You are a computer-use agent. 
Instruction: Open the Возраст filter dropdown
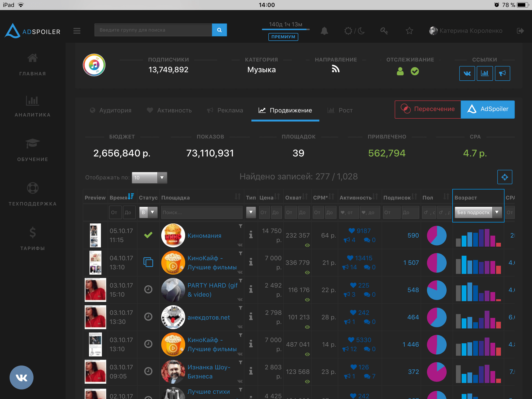tap(478, 212)
